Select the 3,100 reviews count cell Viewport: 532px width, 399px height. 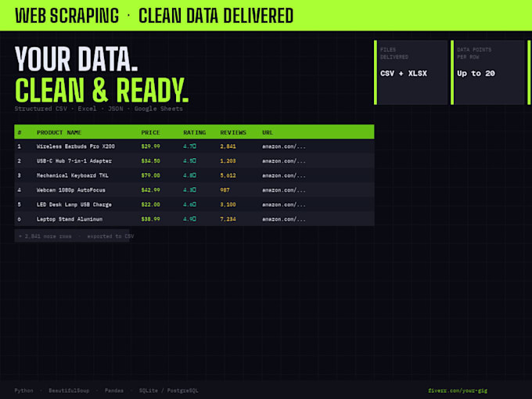coord(228,205)
